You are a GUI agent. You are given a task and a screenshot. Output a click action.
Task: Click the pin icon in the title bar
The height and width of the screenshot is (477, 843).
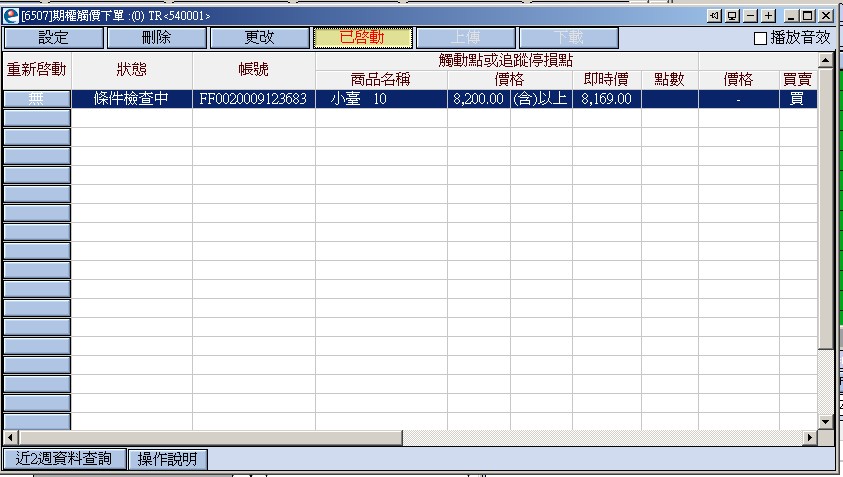[714, 16]
